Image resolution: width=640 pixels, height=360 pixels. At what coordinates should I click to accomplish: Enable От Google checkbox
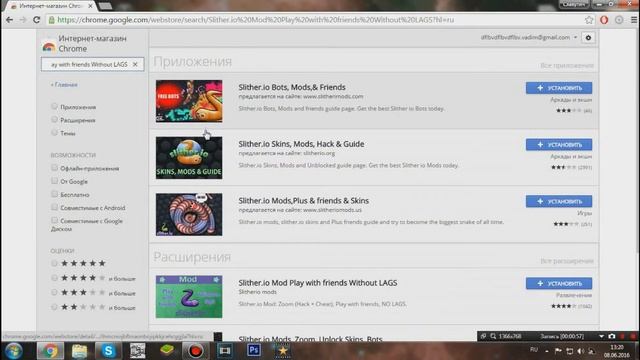54,181
